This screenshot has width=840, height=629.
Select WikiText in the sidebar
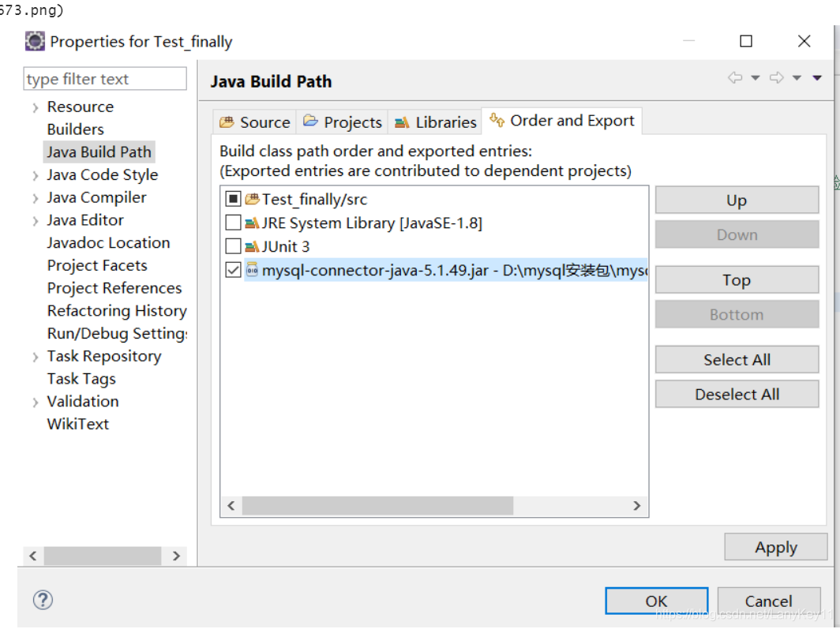coord(78,424)
